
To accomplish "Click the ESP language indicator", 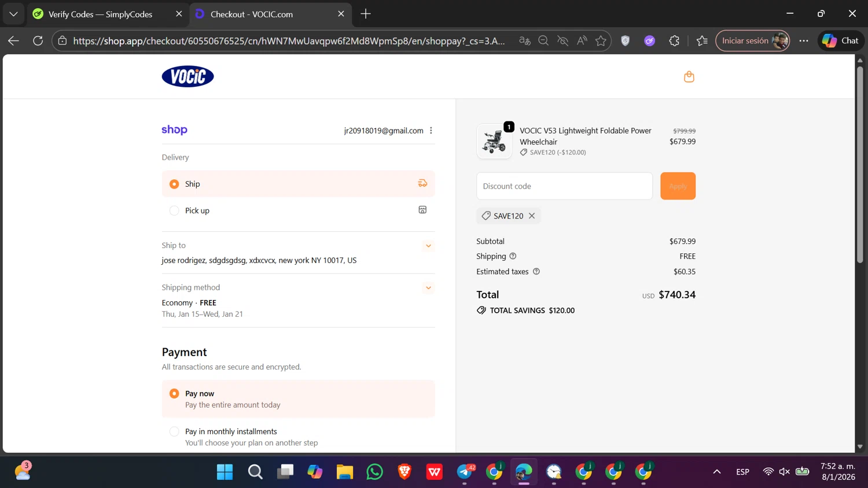I will (x=743, y=472).
